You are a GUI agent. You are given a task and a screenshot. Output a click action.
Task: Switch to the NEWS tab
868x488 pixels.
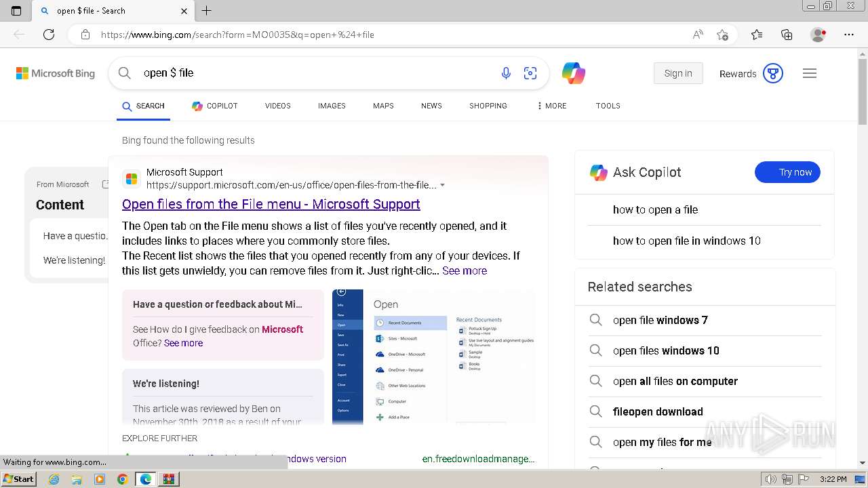[431, 106]
